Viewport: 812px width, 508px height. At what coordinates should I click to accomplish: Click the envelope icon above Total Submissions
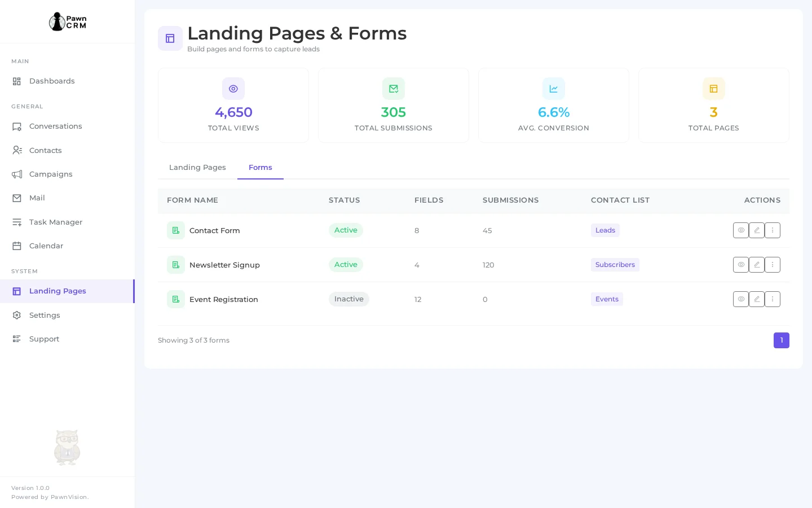[394, 89]
